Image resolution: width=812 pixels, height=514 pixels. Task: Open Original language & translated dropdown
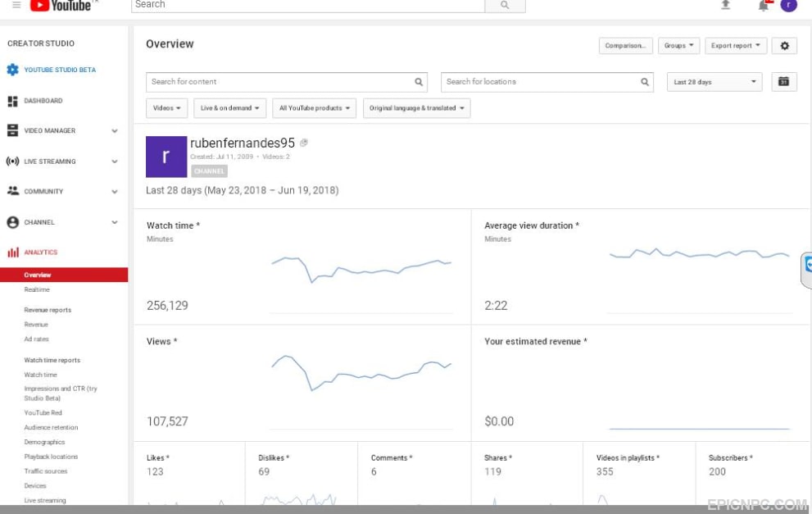coord(417,108)
